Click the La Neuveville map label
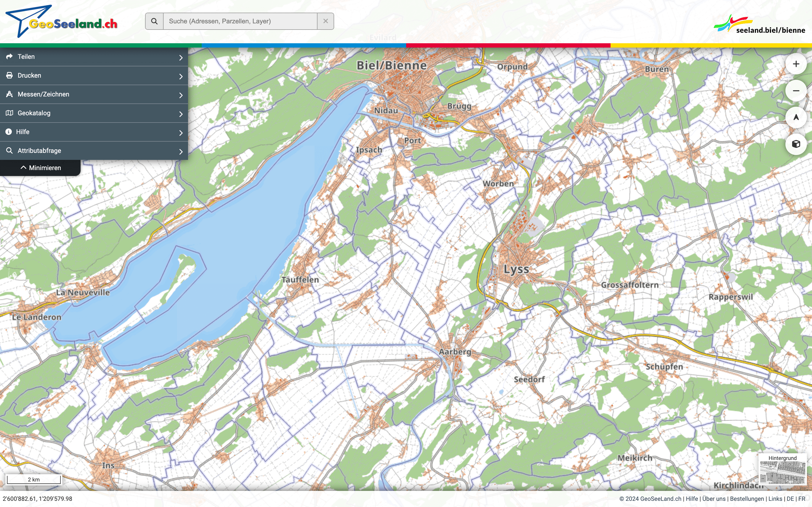The image size is (812, 507). (x=83, y=292)
